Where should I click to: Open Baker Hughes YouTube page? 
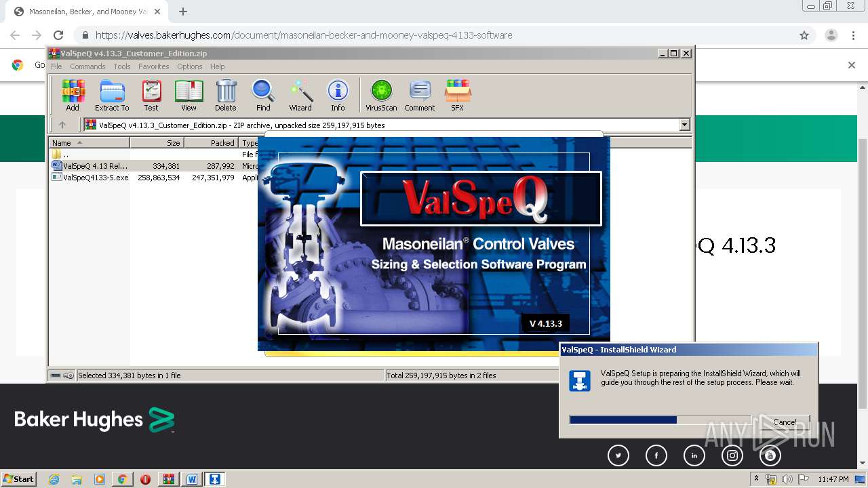tap(770, 455)
